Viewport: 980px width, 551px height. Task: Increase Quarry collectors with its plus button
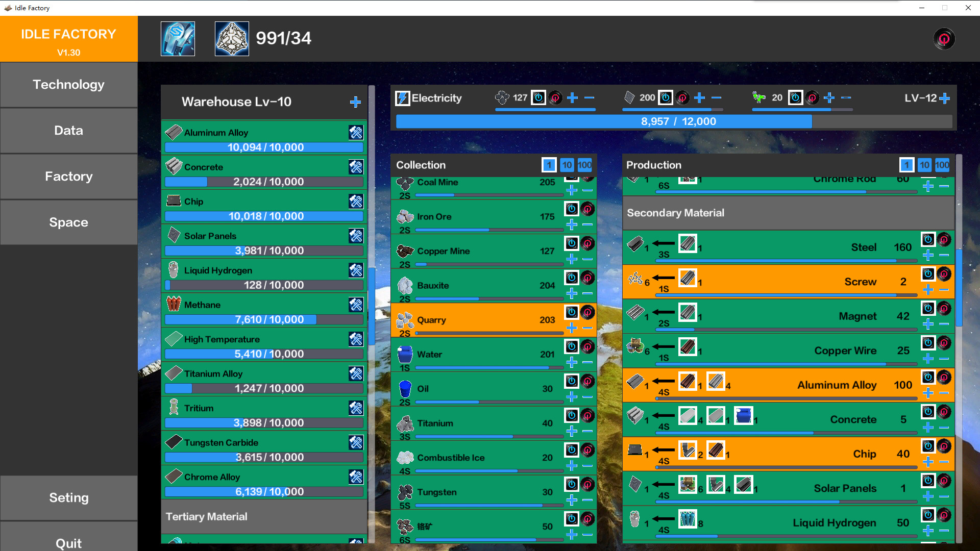pos(572,328)
